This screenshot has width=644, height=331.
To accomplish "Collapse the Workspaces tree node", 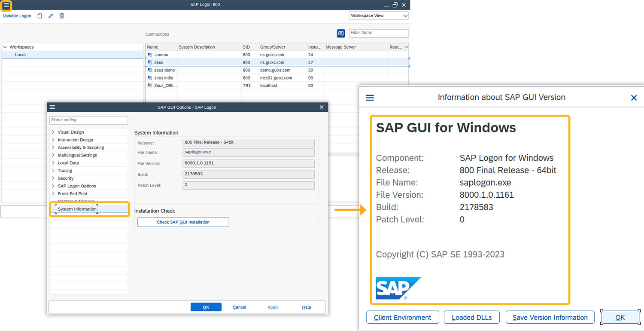I will [5, 47].
